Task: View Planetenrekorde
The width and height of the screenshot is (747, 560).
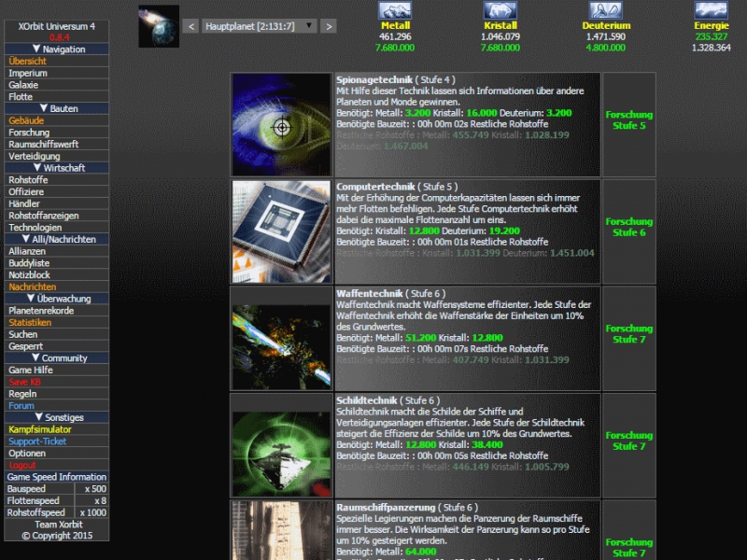Action: (x=41, y=311)
